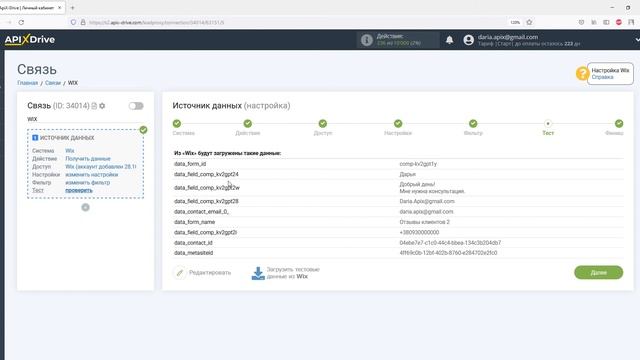
Task: Click the orange help question mark icon
Action: pyautogui.click(x=582, y=73)
